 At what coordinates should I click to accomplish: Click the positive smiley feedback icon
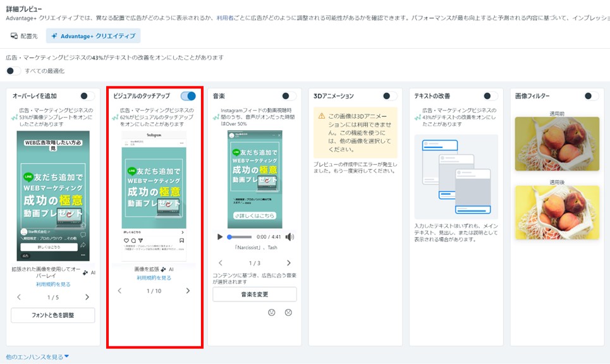point(272,312)
